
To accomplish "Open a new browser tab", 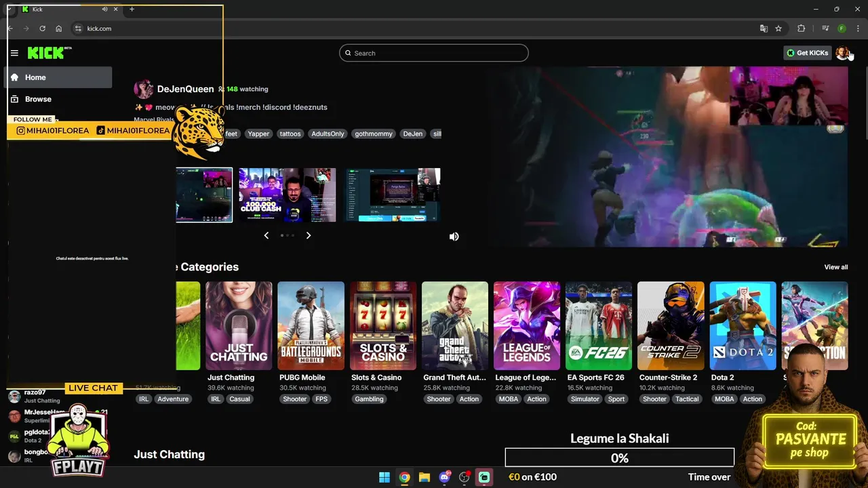I will [x=132, y=9].
